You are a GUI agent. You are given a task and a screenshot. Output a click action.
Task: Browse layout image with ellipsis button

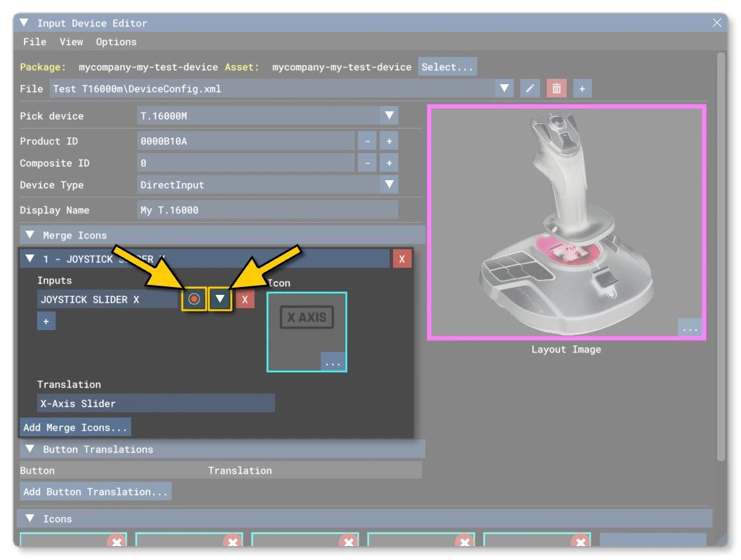coord(690,328)
